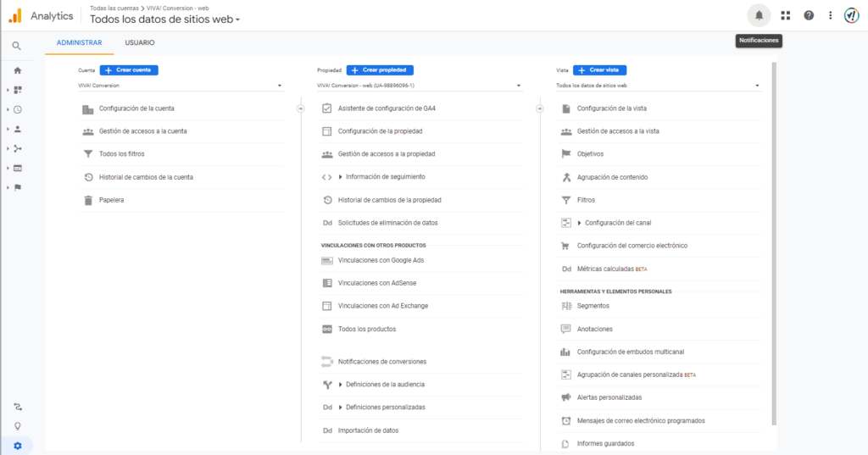Open Configuración de la cuenta
This screenshot has width=868, height=455.
136,108
